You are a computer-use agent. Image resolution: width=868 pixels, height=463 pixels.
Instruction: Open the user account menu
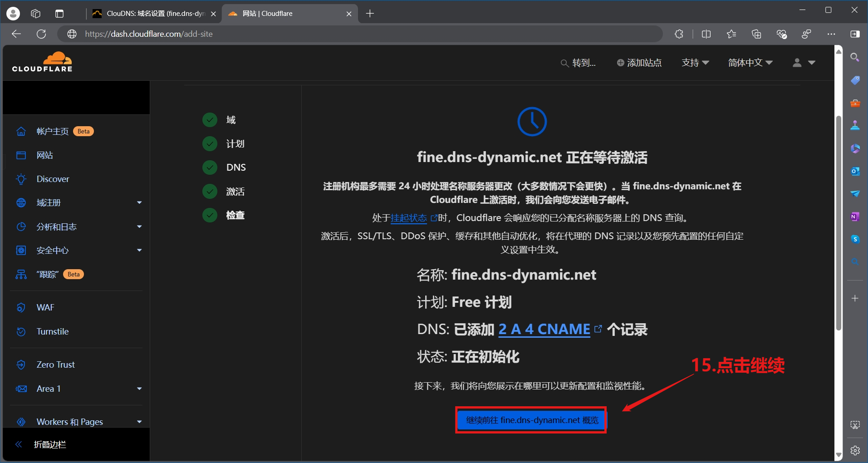(804, 63)
